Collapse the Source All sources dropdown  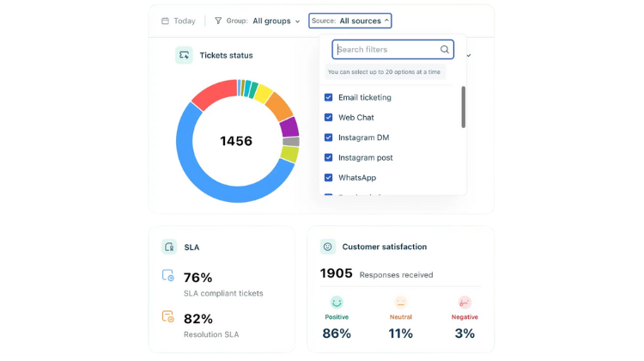349,21
